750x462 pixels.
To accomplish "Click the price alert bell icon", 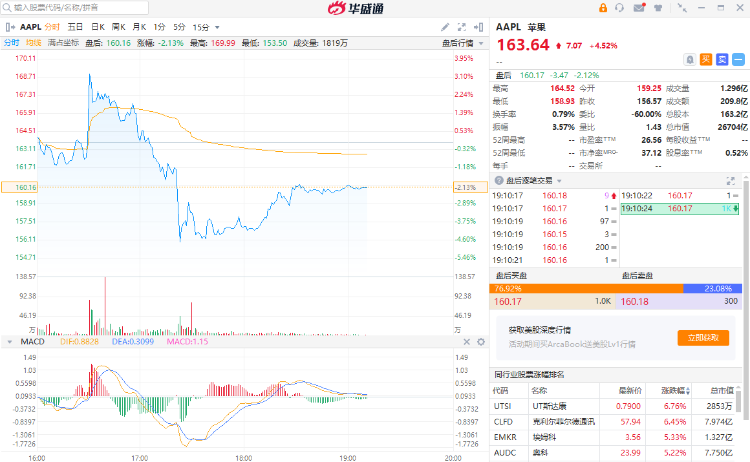I will (690, 59).
